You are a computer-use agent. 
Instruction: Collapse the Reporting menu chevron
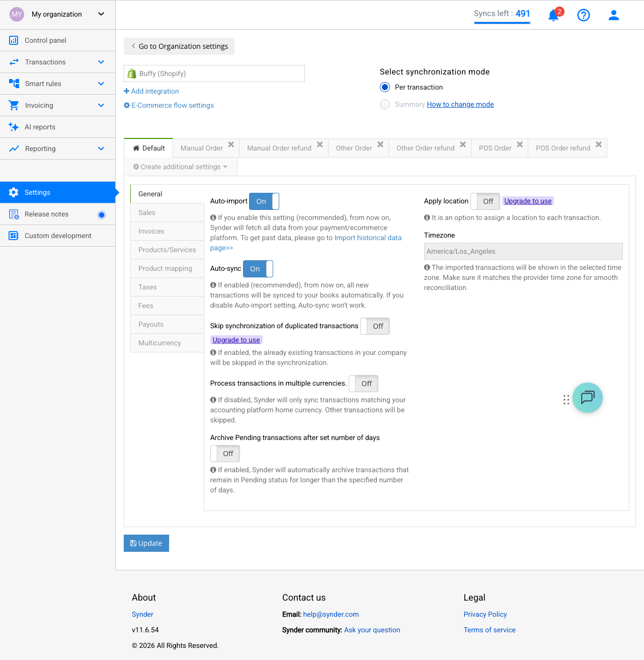(x=100, y=149)
